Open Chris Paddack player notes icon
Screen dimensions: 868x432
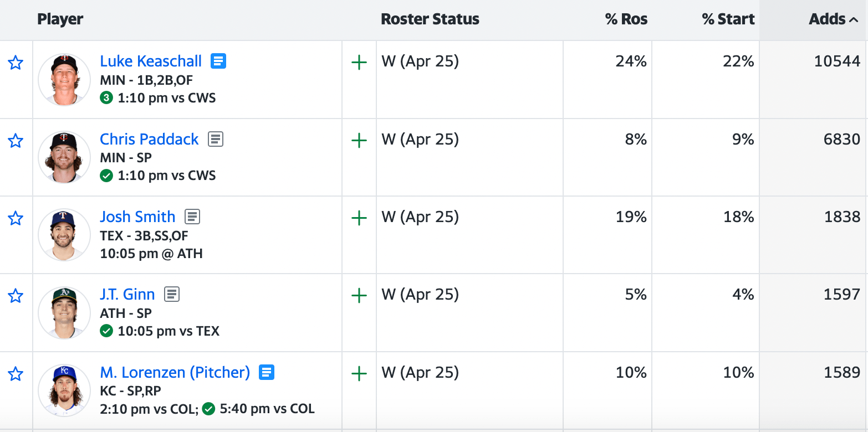click(x=216, y=139)
